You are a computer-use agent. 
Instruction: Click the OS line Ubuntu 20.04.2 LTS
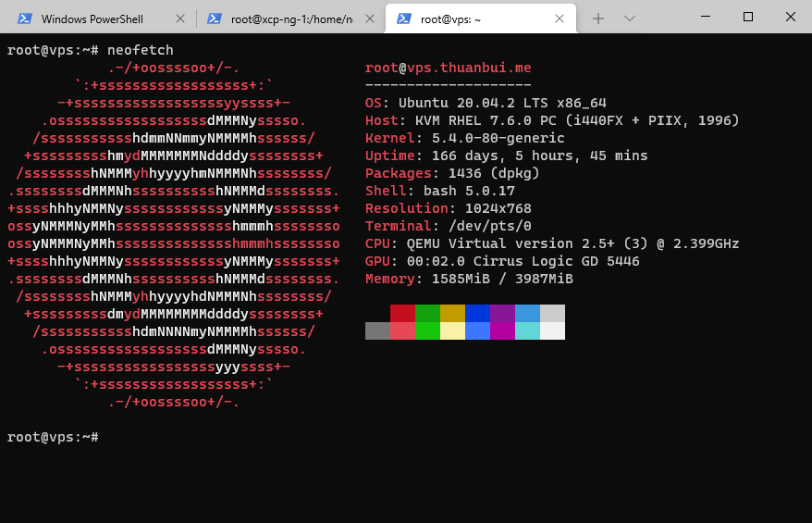(486, 103)
